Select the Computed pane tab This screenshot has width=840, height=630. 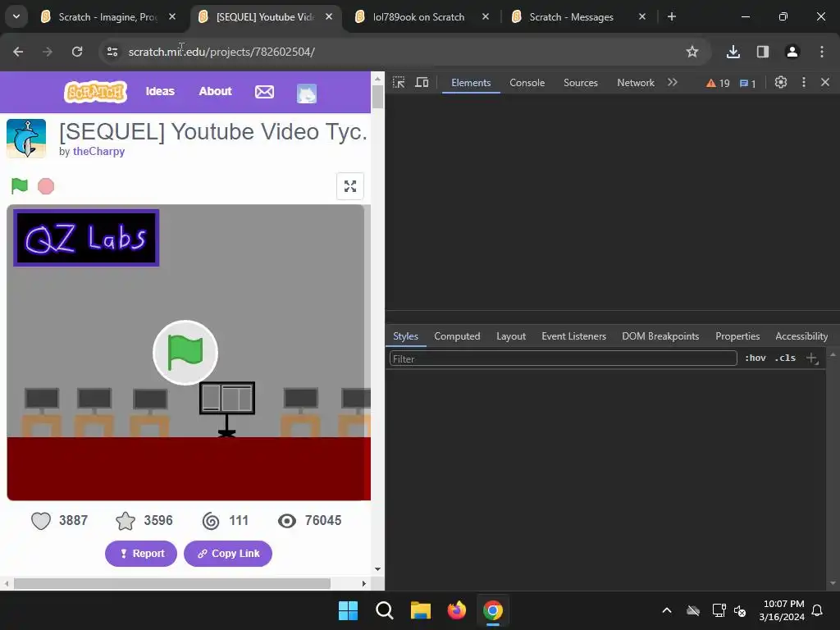pyautogui.click(x=457, y=336)
